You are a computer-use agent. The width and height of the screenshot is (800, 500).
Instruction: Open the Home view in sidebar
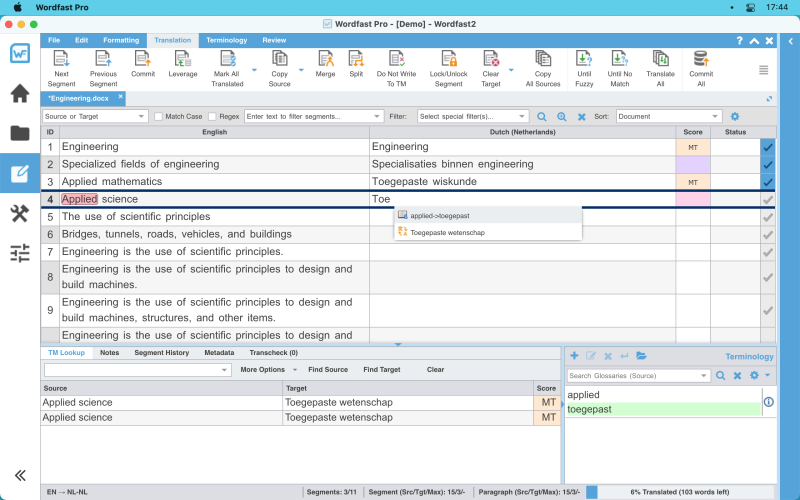pyautogui.click(x=20, y=93)
